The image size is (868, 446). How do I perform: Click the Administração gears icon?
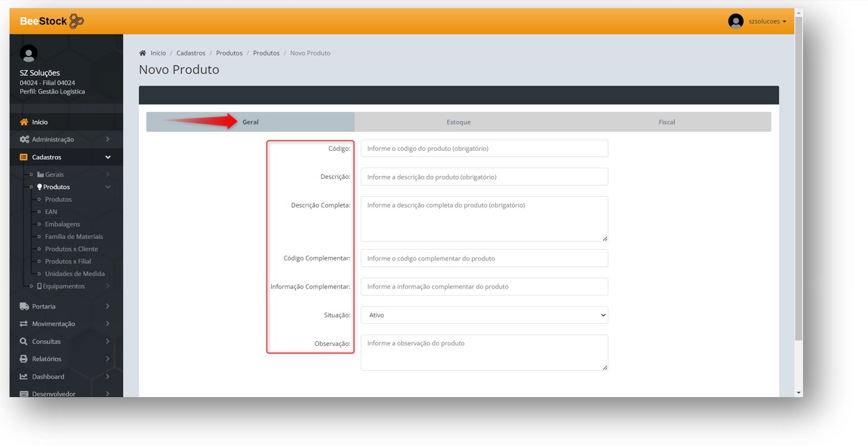[x=24, y=140]
